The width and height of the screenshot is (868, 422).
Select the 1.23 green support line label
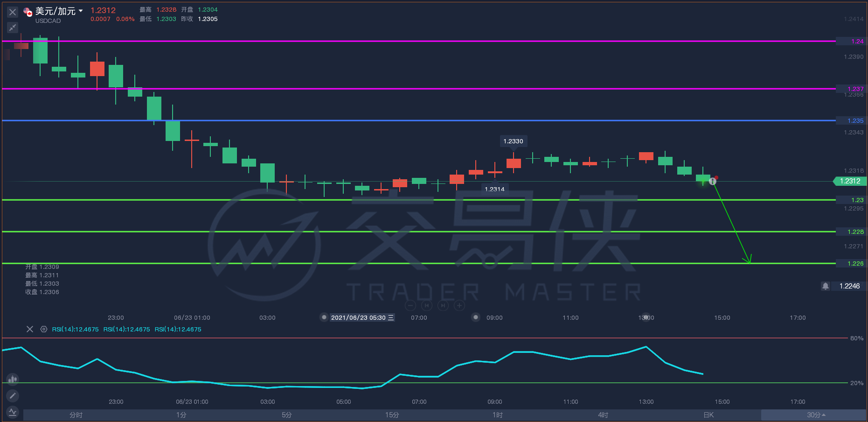[x=851, y=200]
